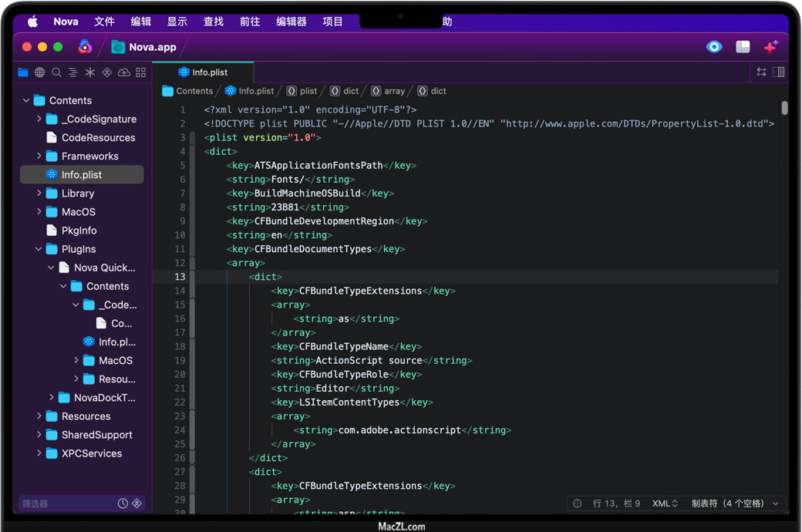802x532 pixels.
Task: Open the Symbols outline sidebar icon
Action: click(x=73, y=72)
